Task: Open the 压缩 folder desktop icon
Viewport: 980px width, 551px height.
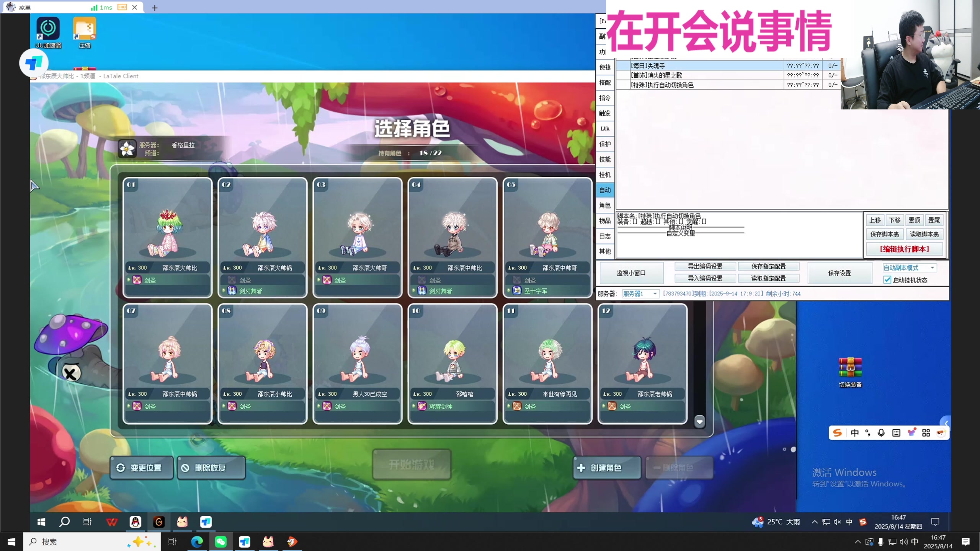Action: (85, 33)
